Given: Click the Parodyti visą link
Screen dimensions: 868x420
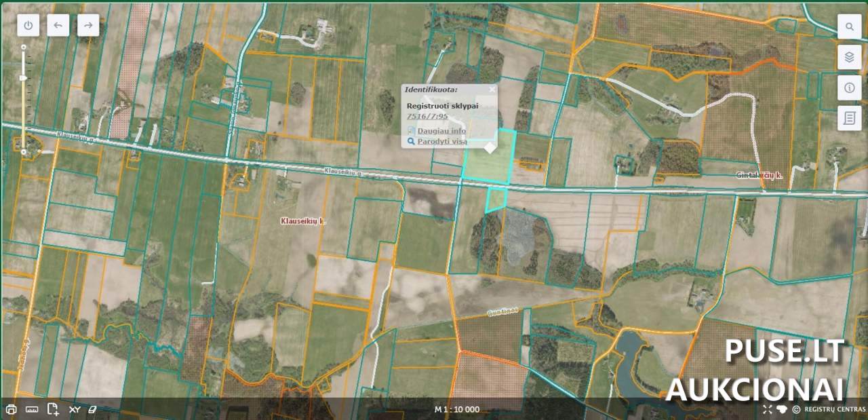Looking at the screenshot, I should coord(442,142).
